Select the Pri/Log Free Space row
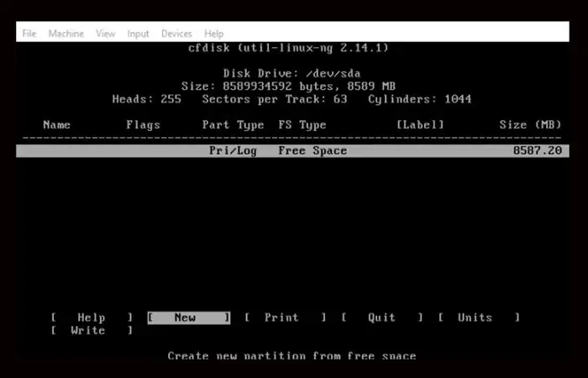Screen dimensions: 588x378 (292, 150)
